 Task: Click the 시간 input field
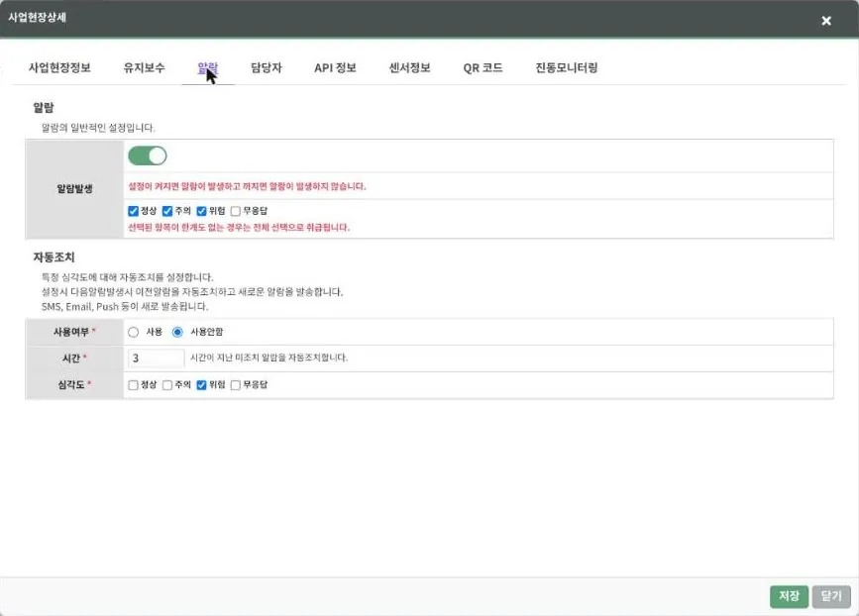[157, 359]
